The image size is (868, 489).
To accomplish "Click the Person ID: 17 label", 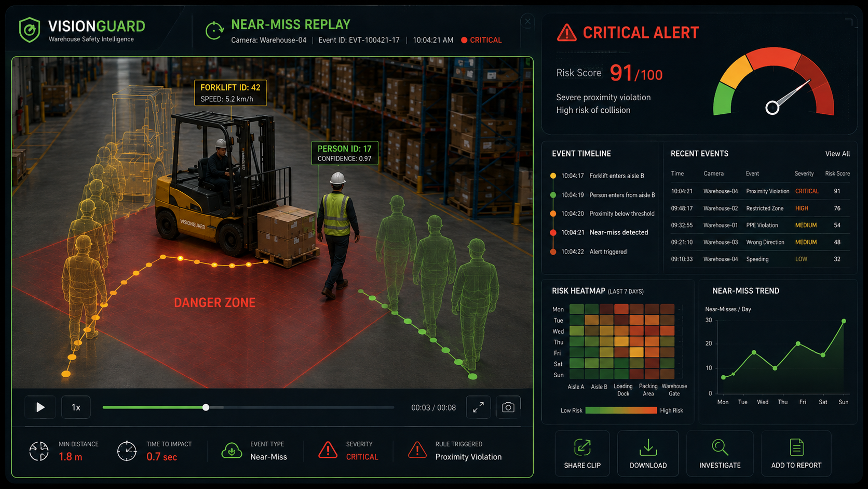I will tap(345, 153).
